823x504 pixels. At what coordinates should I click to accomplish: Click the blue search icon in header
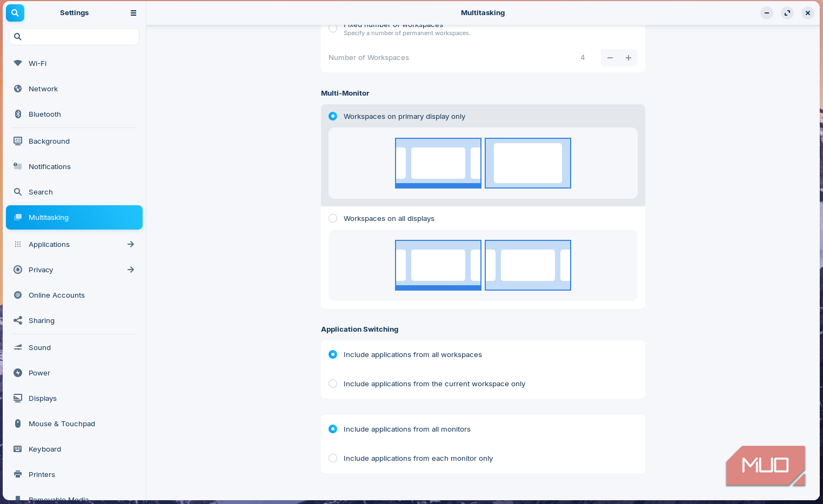tap(15, 13)
